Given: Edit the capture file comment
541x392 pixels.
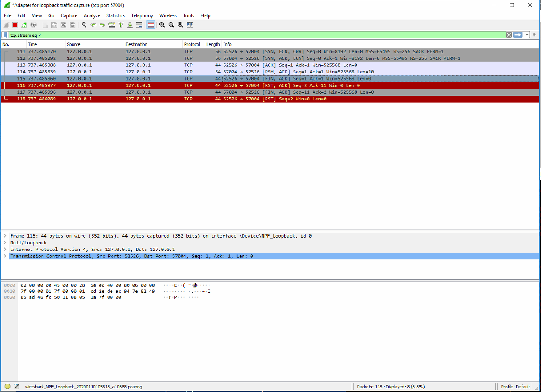Looking at the screenshot, I should click(16, 386).
